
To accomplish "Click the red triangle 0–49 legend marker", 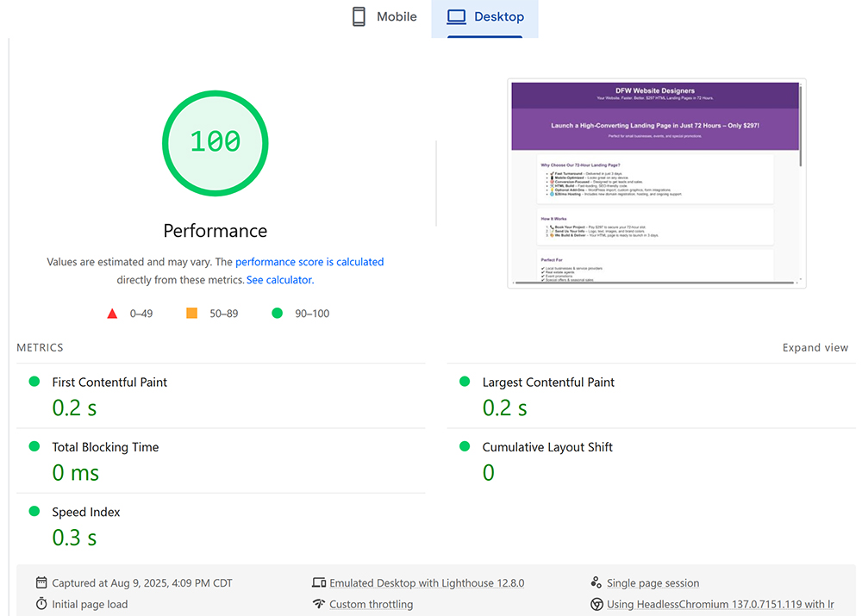I will [112, 313].
